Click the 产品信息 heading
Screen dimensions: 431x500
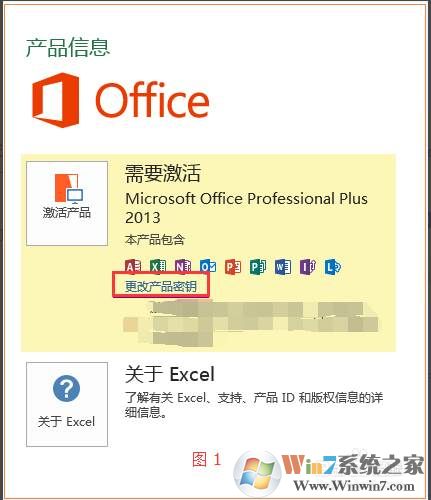[x=68, y=47]
